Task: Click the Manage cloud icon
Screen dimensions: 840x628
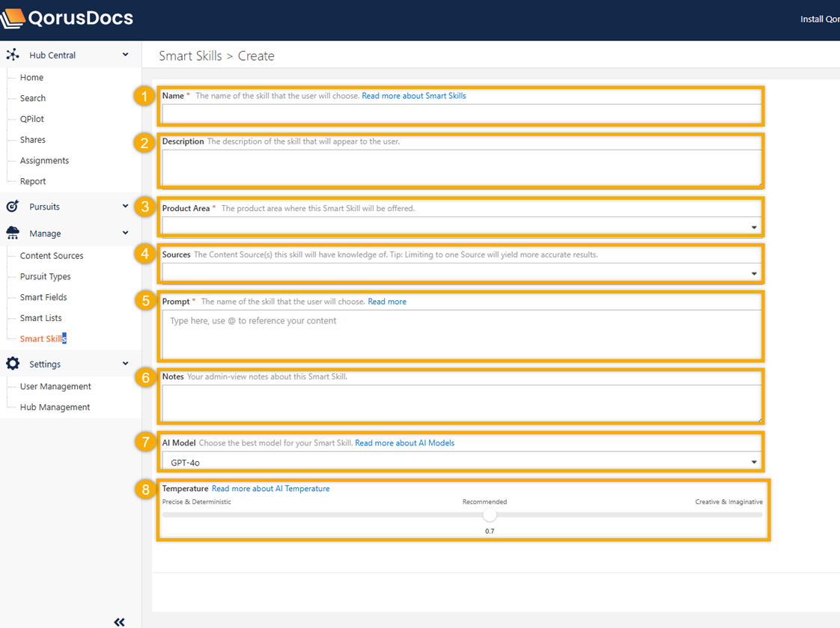Action: point(13,234)
